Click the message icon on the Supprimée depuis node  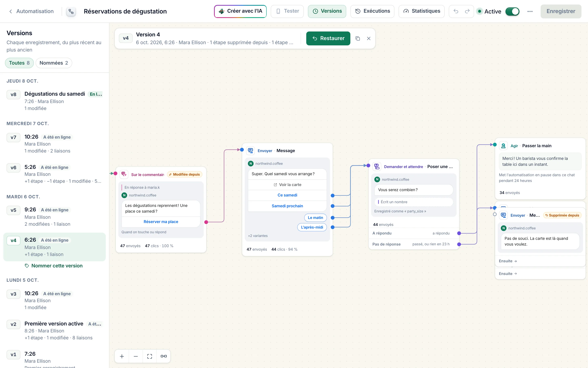pyautogui.click(x=503, y=215)
